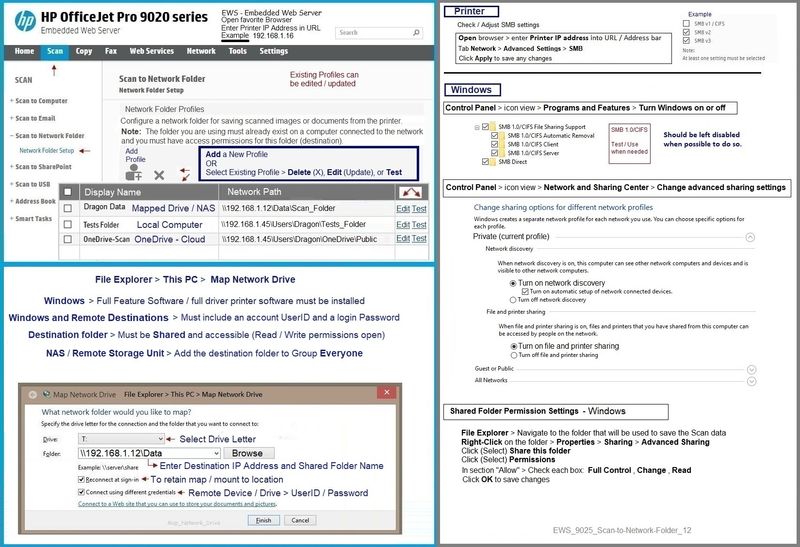Expand the Guest or Public section
The height and width of the screenshot is (547, 800).
751,369
